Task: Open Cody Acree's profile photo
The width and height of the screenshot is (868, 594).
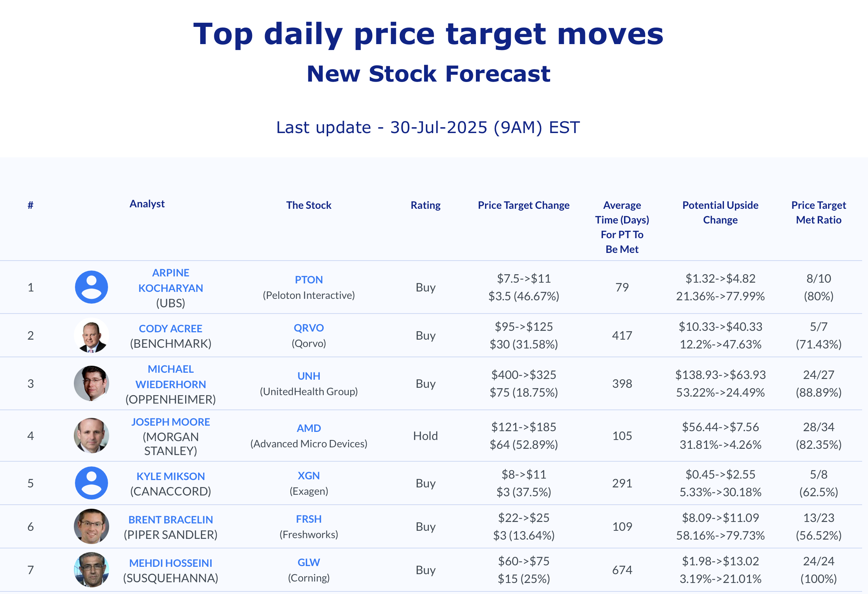Action: (x=92, y=336)
